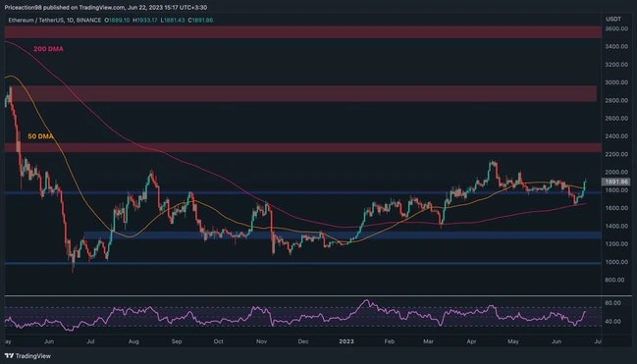Click the Apr time axis label
637x364 pixels.
[472, 341]
